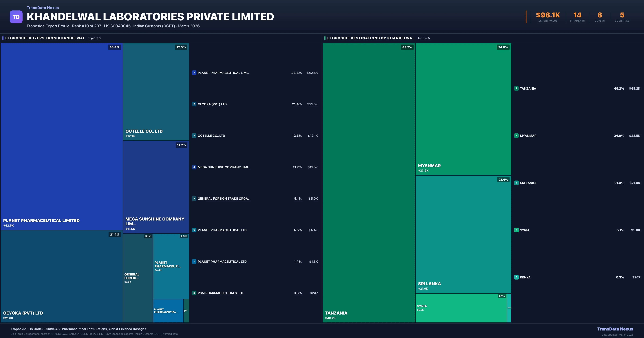Viewport: 644px width, 338px height.
Task: Select the Ceyoka (PVT) LTD treemap block
Action: pyautogui.click(x=61, y=276)
